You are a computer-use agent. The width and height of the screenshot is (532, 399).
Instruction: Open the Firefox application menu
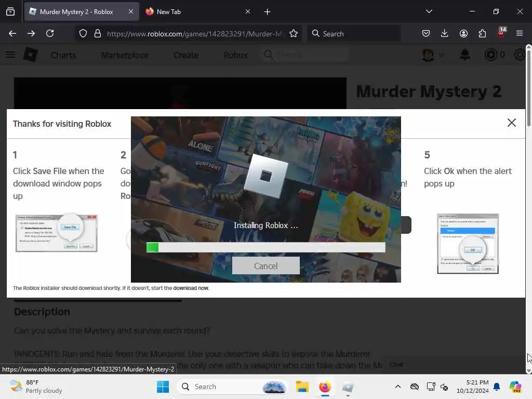pos(520,33)
